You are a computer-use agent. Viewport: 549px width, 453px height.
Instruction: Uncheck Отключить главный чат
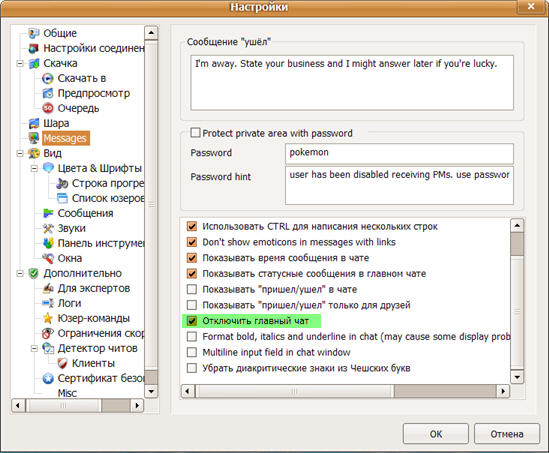(x=192, y=321)
